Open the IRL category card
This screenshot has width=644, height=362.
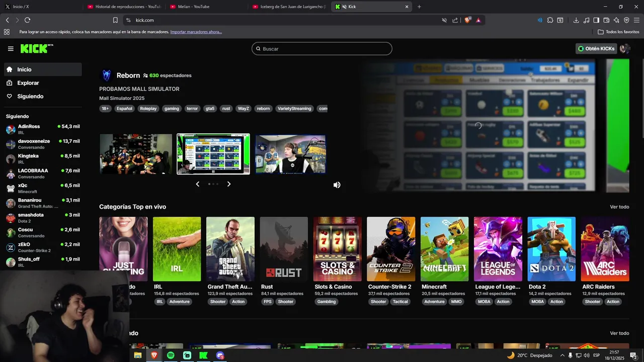(x=177, y=249)
